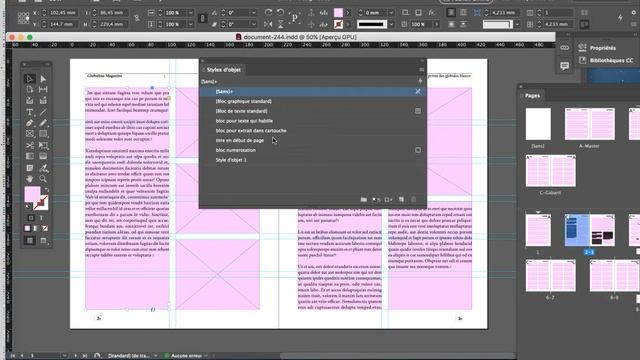The image size is (640, 360).
Task: Select the Zoom tool
Action: pos(43,179)
